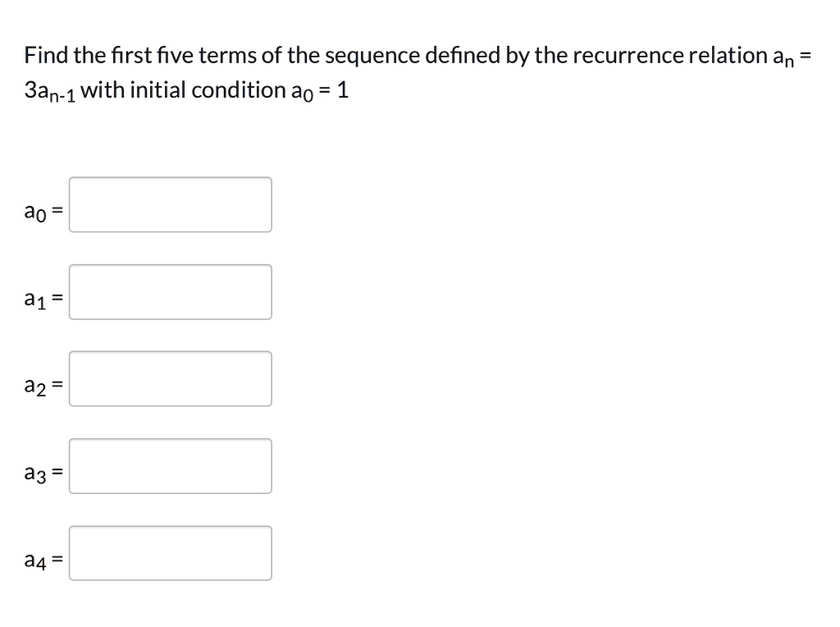Click the 'a0 =' label beside first box

click(x=43, y=213)
